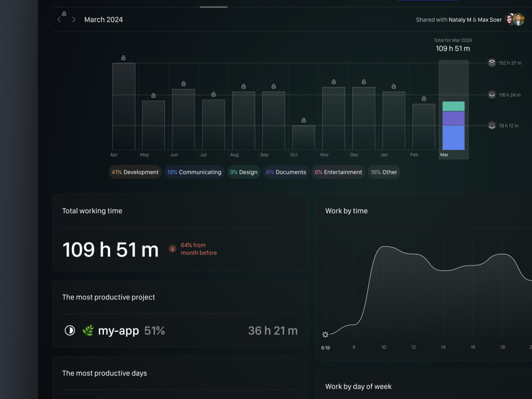
Task: Click the lock icon above the Dec bar
Action: (x=364, y=82)
